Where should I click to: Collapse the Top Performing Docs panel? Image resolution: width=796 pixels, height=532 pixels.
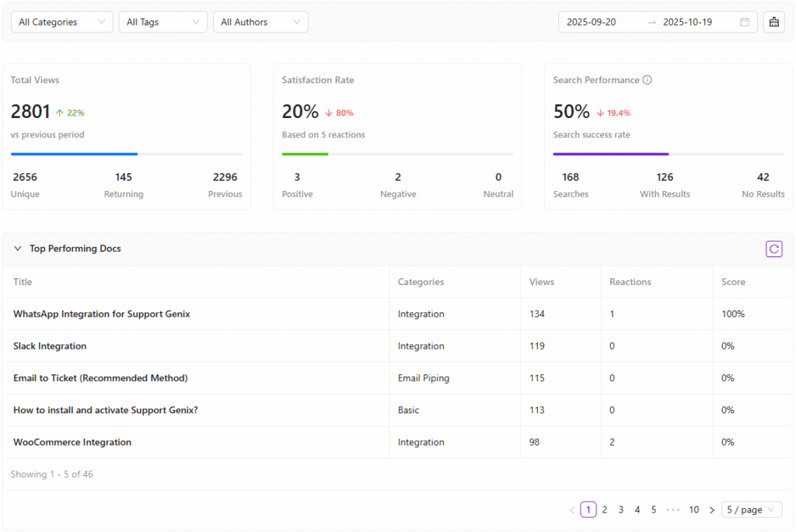click(18, 249)
